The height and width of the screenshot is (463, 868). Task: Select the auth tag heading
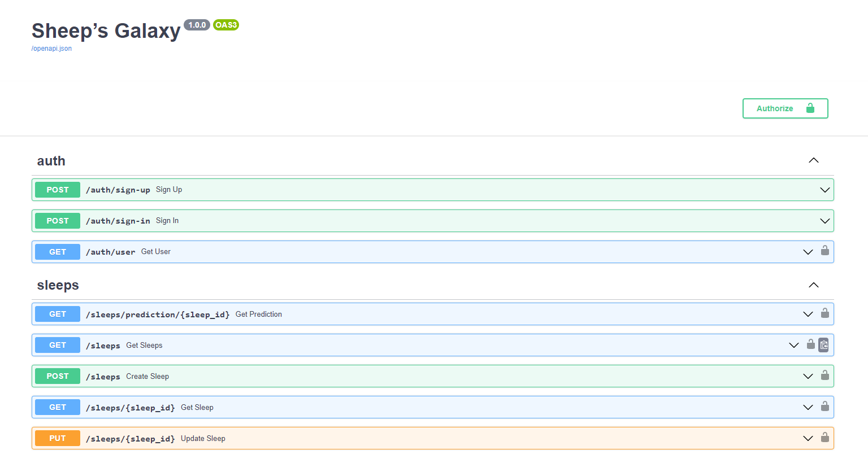tap(51, 161)
